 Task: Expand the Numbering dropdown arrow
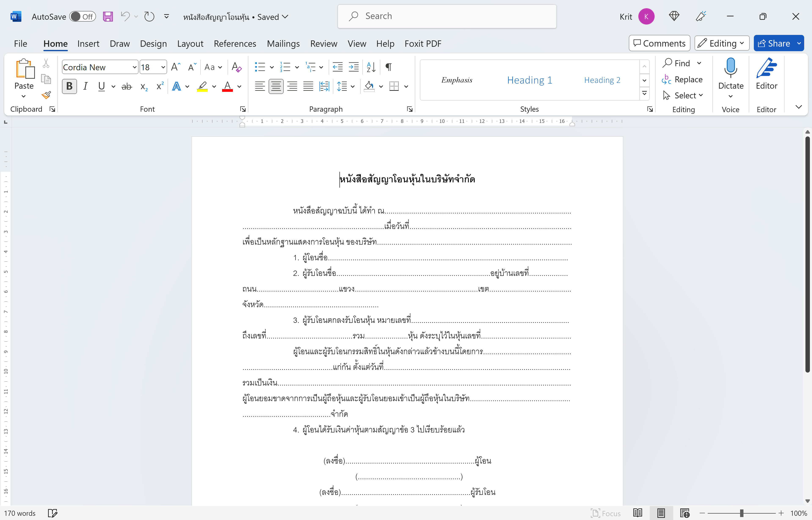click(297, 67)
